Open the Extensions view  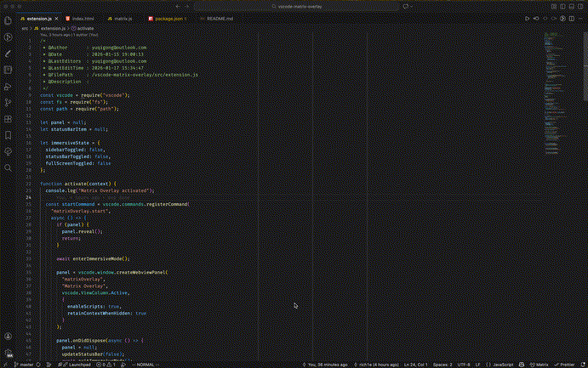(x=9, y=119)
